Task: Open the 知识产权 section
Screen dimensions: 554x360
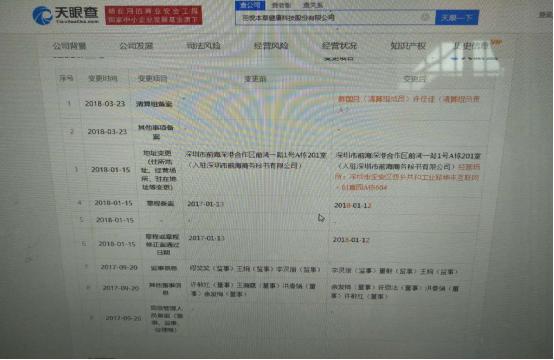Action: [x=408, y=46]
